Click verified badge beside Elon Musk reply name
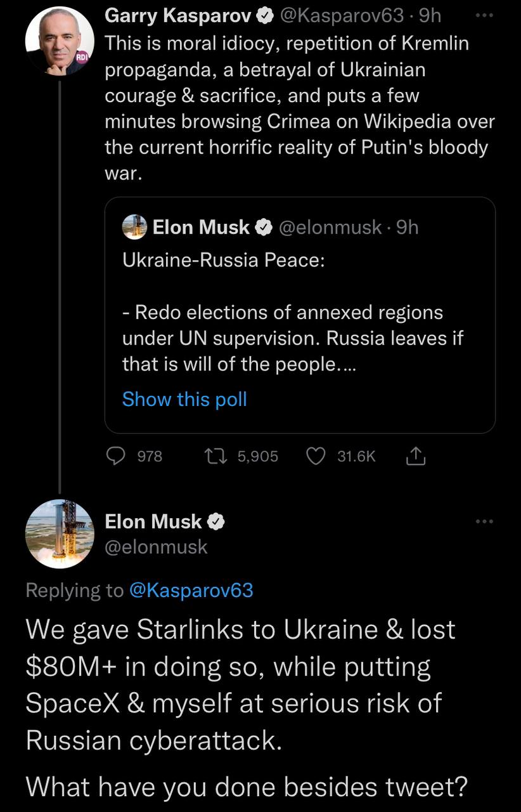521x812 pixels. click(x=216, y=522)
